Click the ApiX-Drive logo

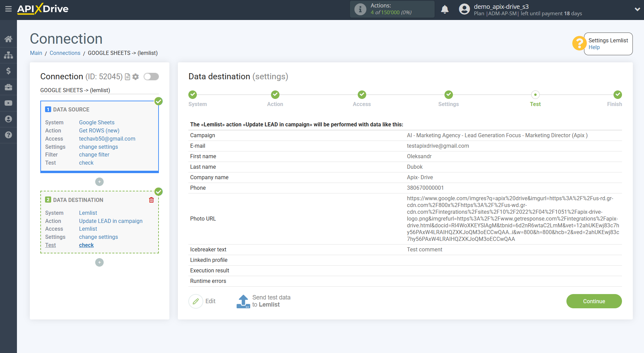pos(43,9)
